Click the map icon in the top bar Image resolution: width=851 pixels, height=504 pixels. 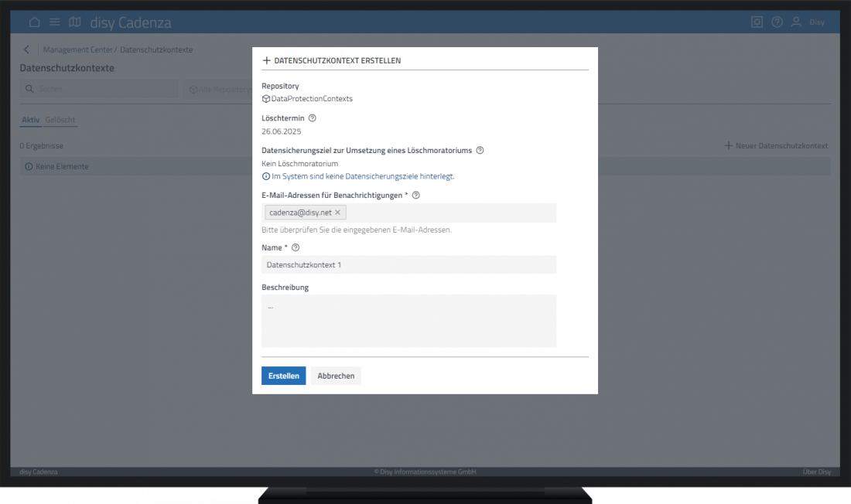point(74,22)
